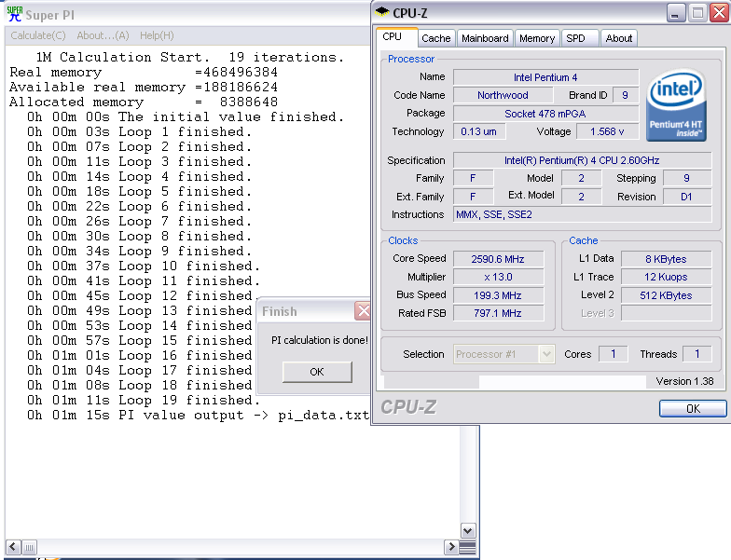Click the Rated FSB value 797.1 MHz
This screenshot has width=731, height=560.
498,313
